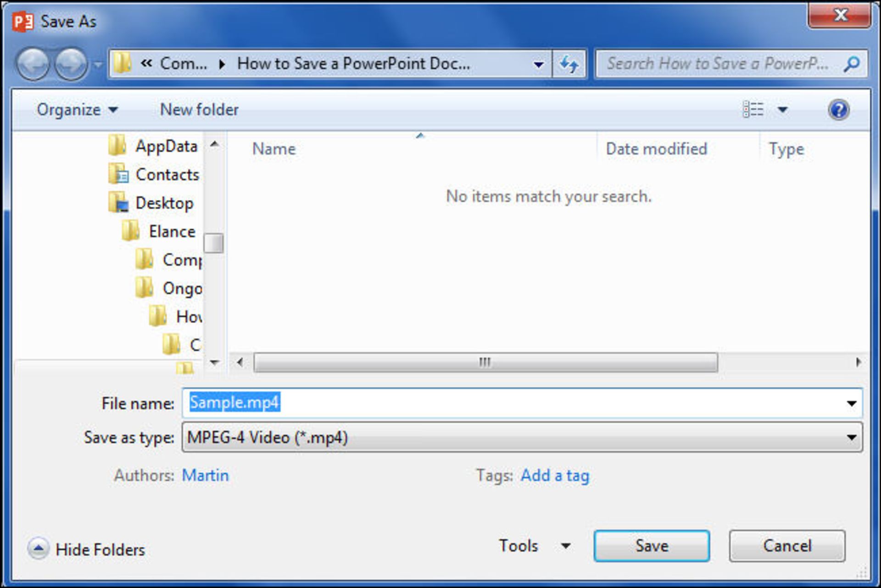881x588 pixels.
Task: Click the How to Save a PowerPoint breadcrumb
Action: 353,64
